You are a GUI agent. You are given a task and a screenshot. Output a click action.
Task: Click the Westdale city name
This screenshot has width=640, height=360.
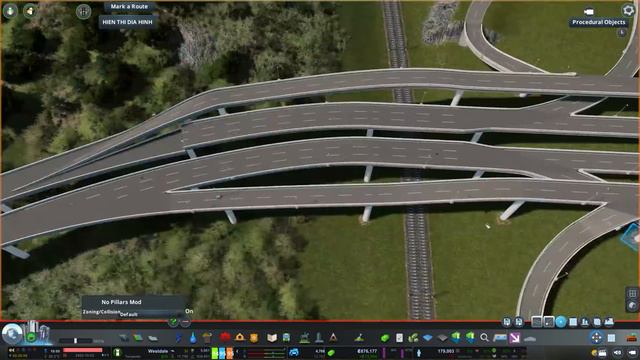point(158,351)
